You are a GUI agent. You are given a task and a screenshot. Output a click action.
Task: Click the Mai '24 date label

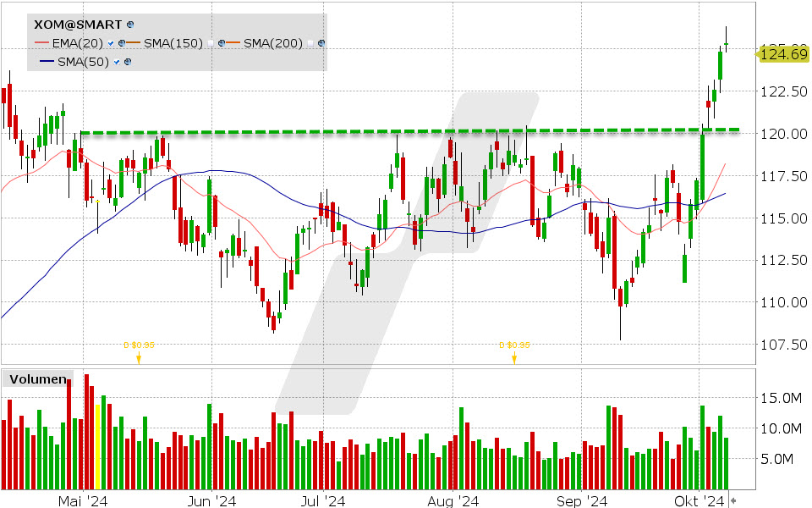tap(83, 500)
